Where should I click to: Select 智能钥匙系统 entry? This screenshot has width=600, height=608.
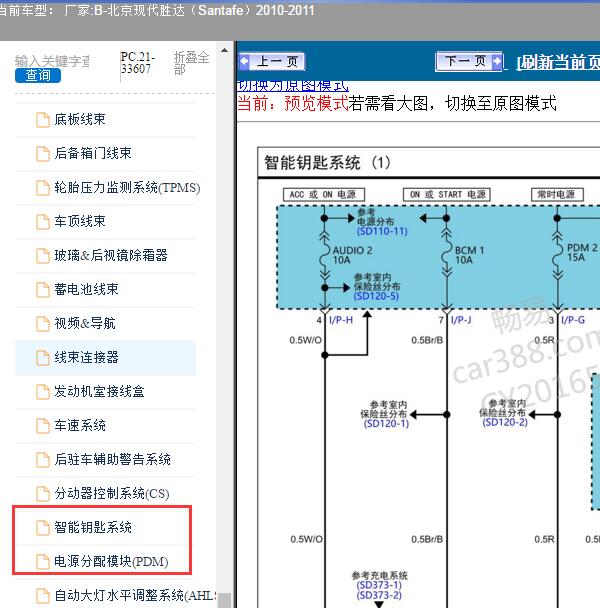point(93,527)
